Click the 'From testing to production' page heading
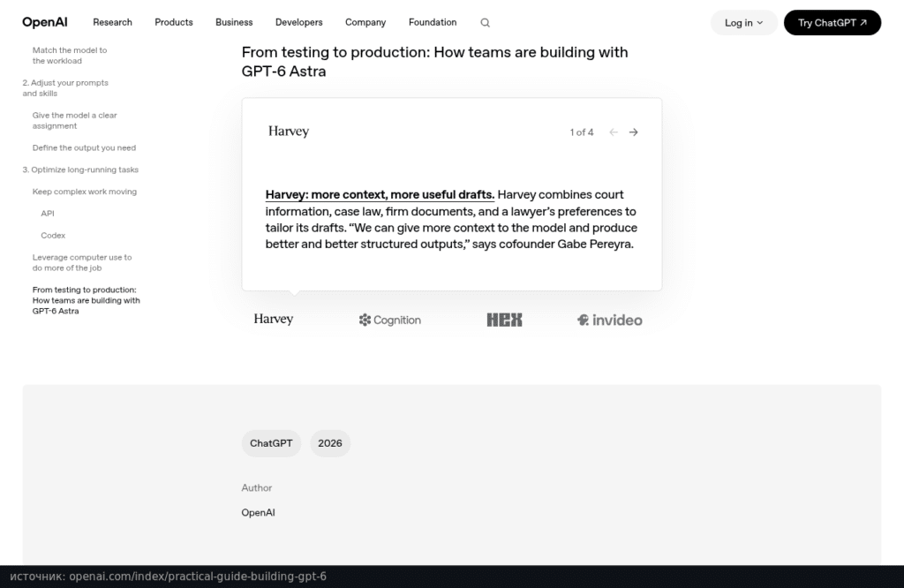 tap(434, 61)
